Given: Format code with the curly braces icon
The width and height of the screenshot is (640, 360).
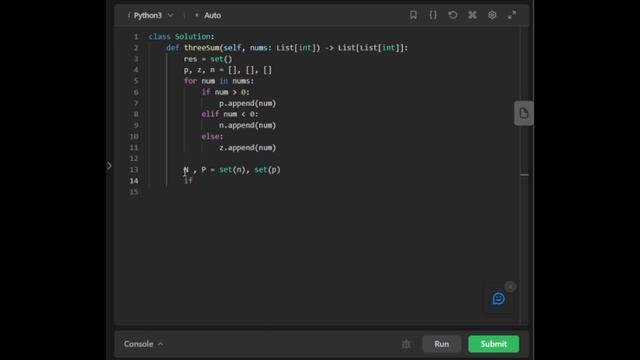Looking at the screenshot, I should (x=433, y=15).
